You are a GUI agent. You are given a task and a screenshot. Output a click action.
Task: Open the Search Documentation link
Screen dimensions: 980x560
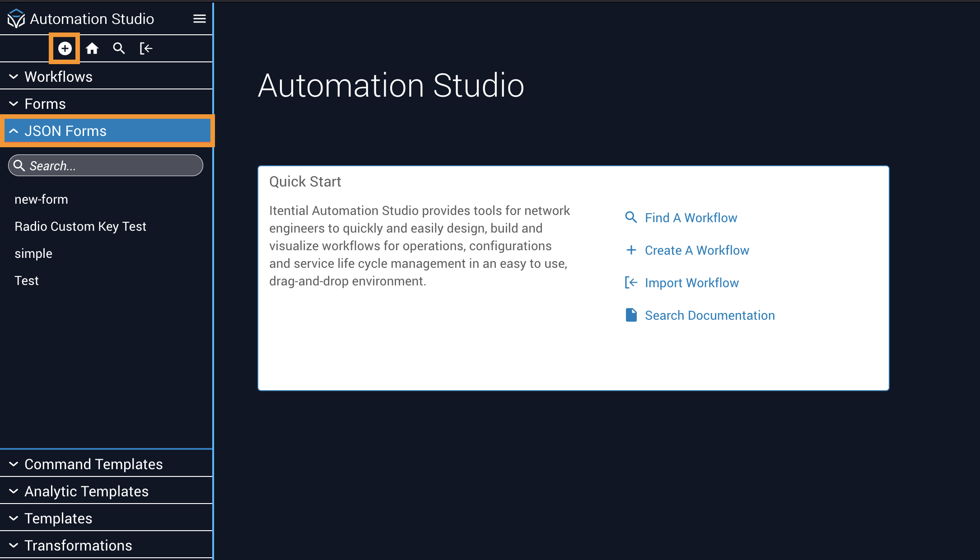point(709,315)
